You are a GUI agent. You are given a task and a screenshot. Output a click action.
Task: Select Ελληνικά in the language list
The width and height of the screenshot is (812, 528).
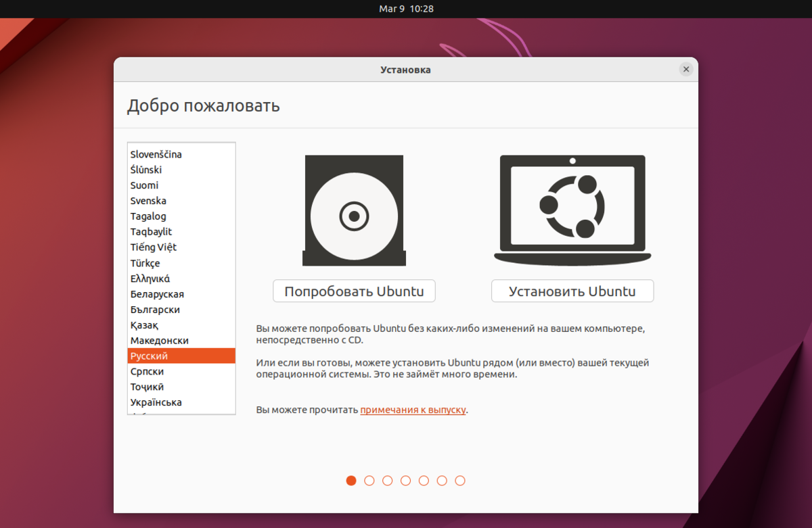point(181,279)
